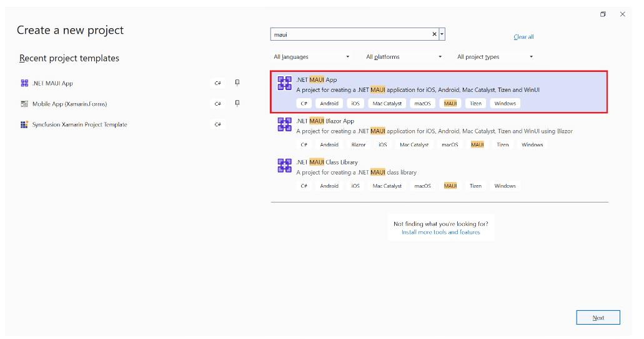Click the macOS tag on MAUI Class Library
The width and height of the screenshot is (644, 339).
[x=423, y=186]
